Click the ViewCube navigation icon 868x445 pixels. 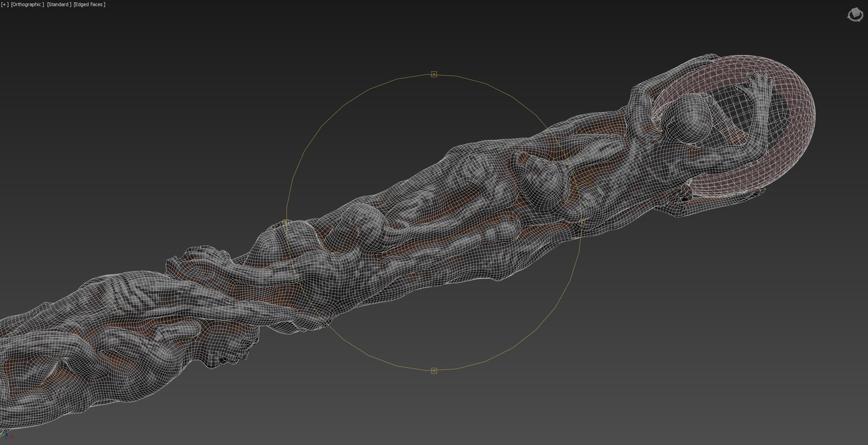(x=855, y=14)
